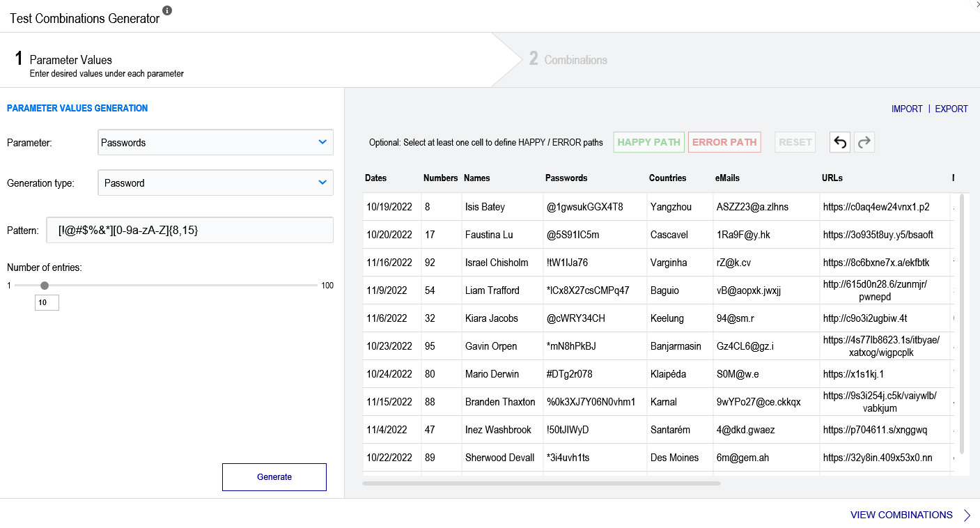This screenshot has width=980, height=528.
Task: Click the entries count box showing 10
Action: click(x=47, y=303)
